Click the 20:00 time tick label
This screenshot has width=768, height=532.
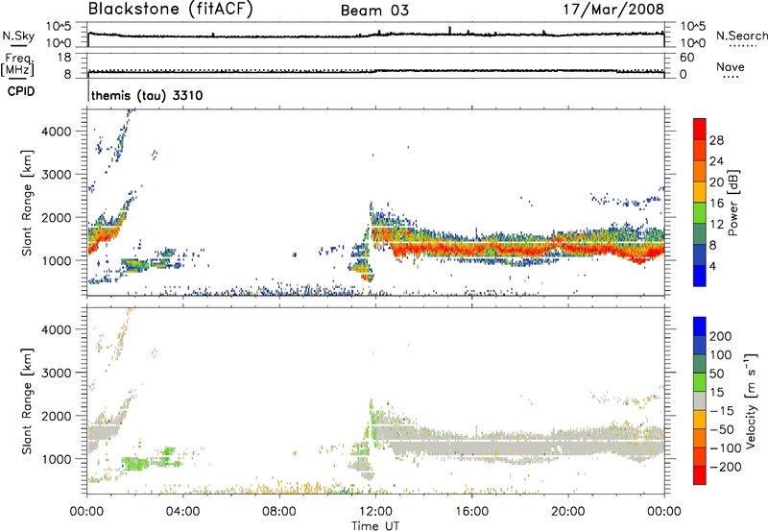click(x=567, y=512)
